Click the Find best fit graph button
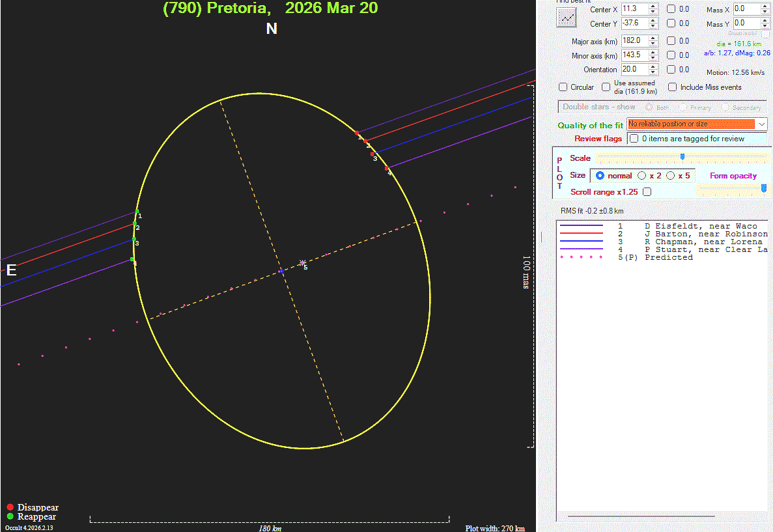This screenshot has height=532, width=773. 567,18
